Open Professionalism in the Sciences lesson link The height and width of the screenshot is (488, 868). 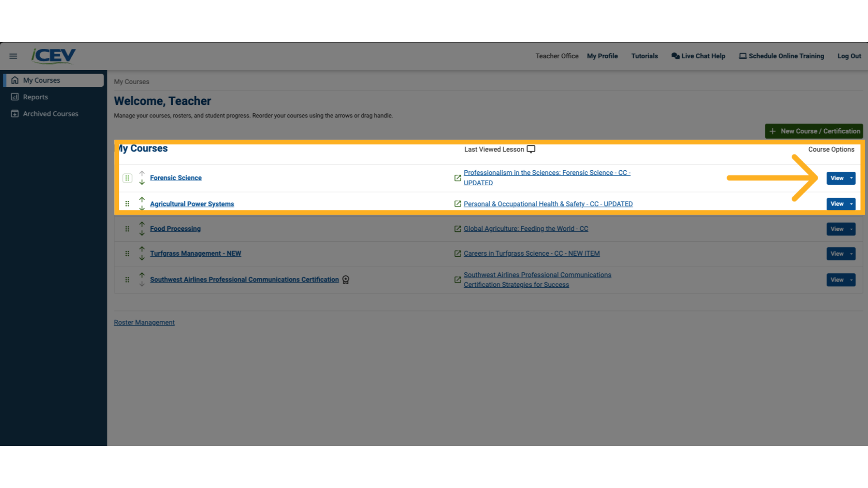547,178
